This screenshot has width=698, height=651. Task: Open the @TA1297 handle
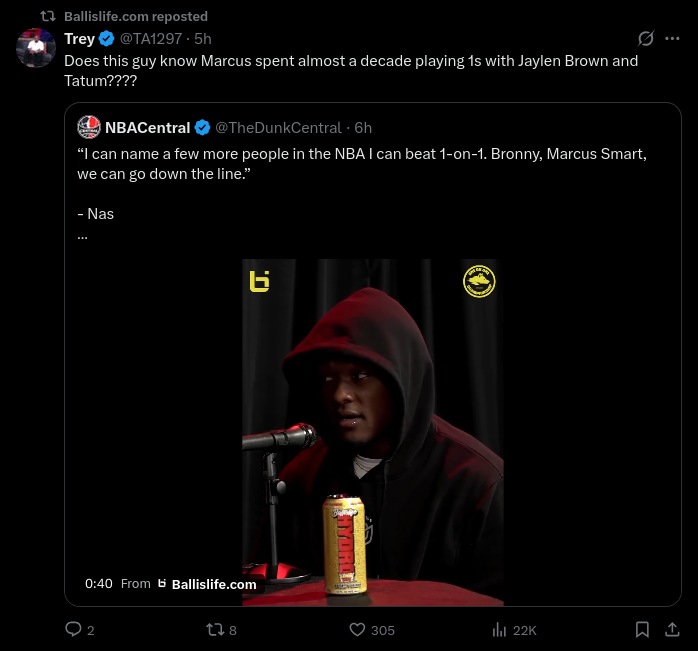(x=150, y=39)
